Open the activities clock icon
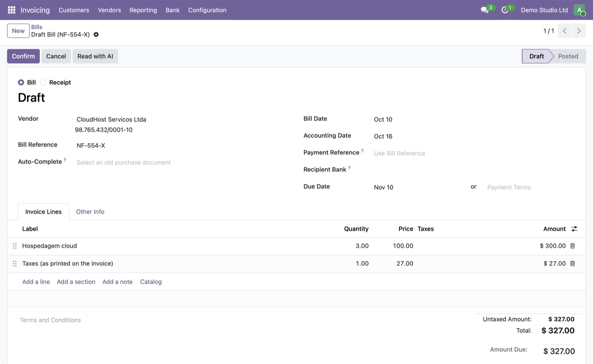The image size is (593, 364). click(504, 10)
